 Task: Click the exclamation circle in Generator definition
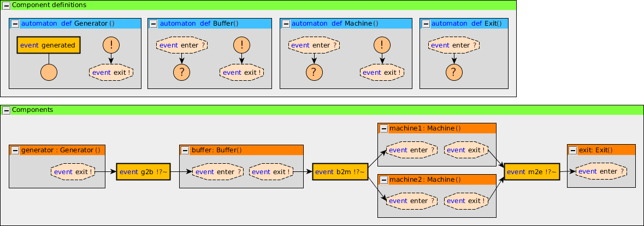pyautogui.click(x=111, y=45)
